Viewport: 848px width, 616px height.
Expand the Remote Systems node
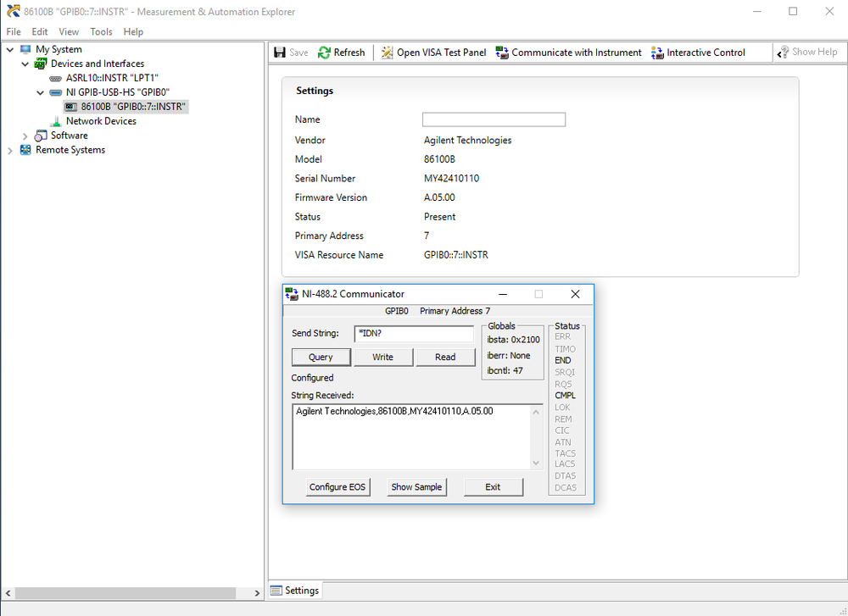(10, 150)
